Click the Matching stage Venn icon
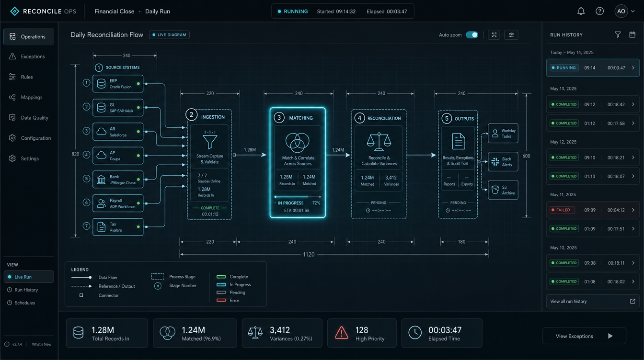The image size is (644, 360). [298, 143]
